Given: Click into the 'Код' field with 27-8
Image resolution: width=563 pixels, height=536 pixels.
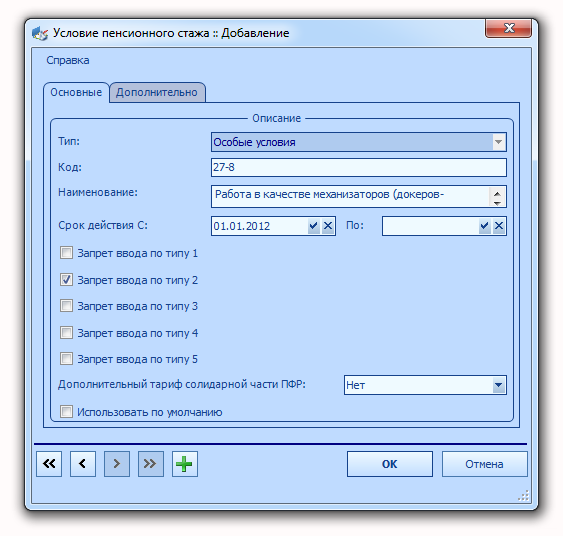Looking at the screenshot, I should coord(359,167).
